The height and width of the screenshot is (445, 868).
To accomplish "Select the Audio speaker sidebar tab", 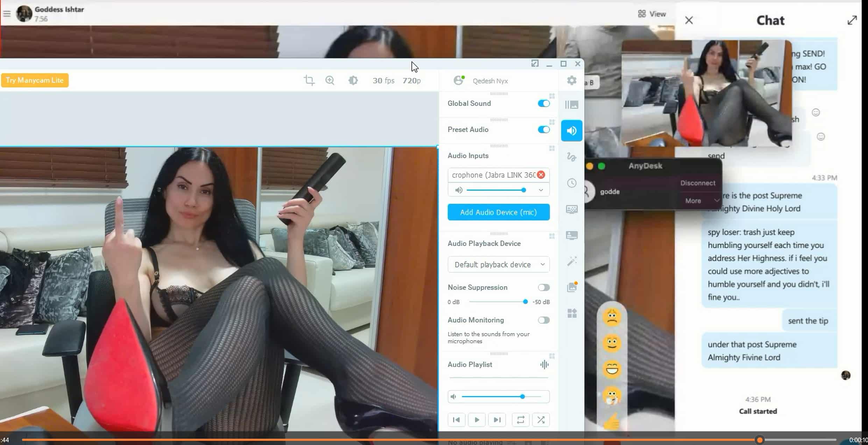I will (x=572, y=131).
